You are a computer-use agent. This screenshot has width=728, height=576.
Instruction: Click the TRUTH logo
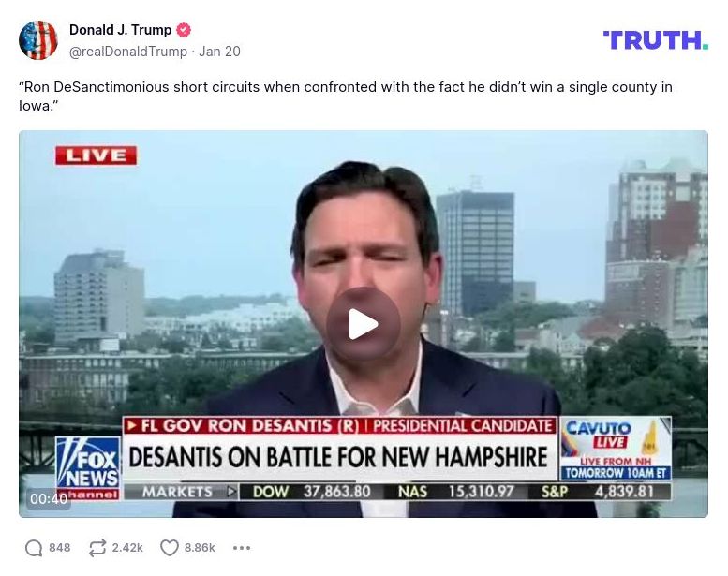(656, 40)
